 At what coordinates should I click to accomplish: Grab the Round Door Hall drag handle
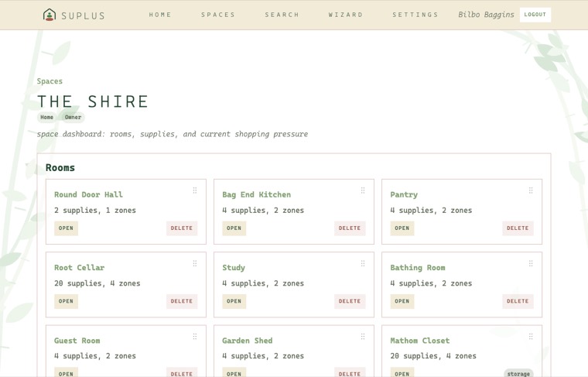pyautogui.click(x=195, y=190)
